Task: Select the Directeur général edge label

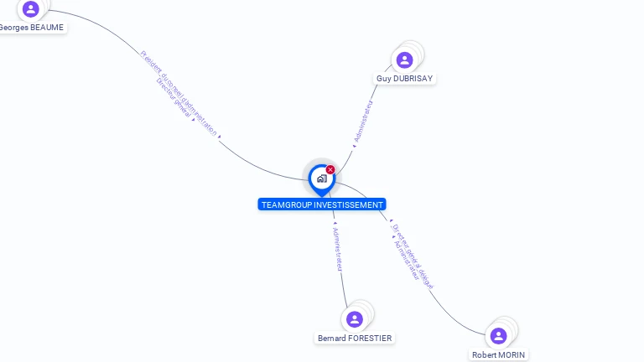Action: click(174, 98)
